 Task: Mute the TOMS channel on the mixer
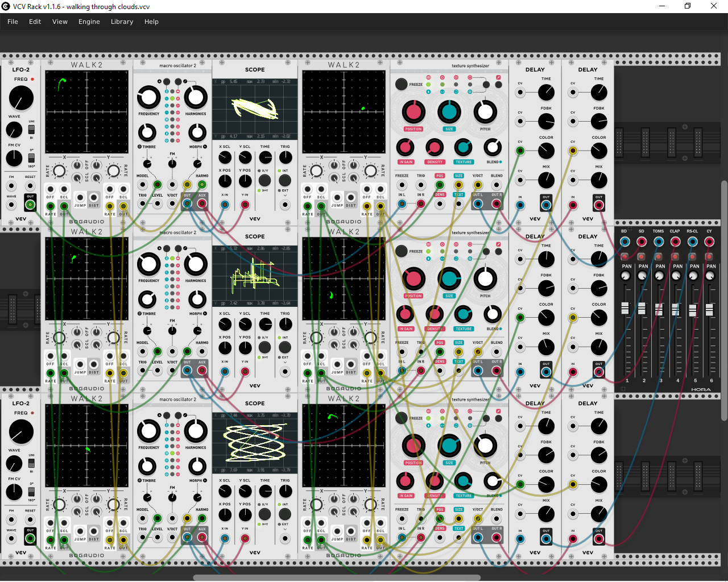[659, 256]
